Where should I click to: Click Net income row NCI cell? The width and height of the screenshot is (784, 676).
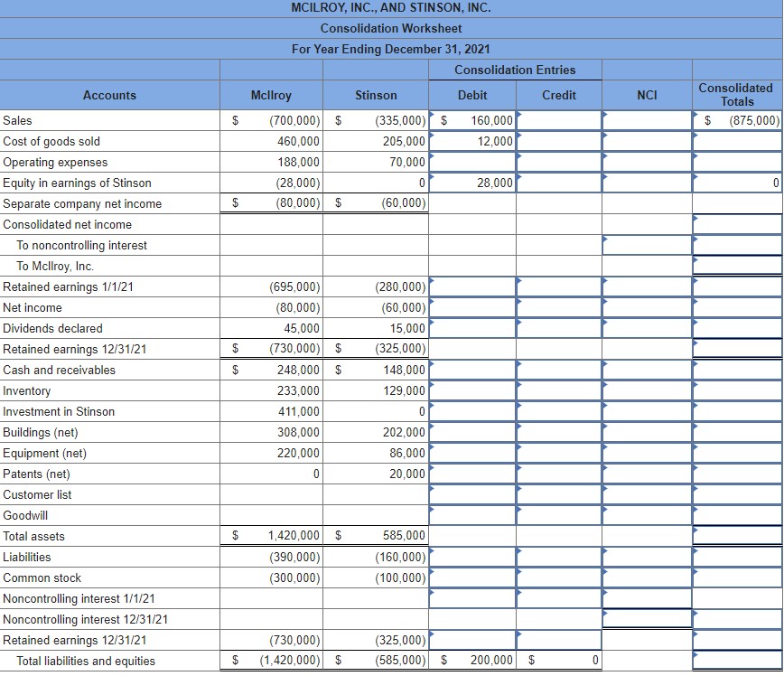(647, 308)
